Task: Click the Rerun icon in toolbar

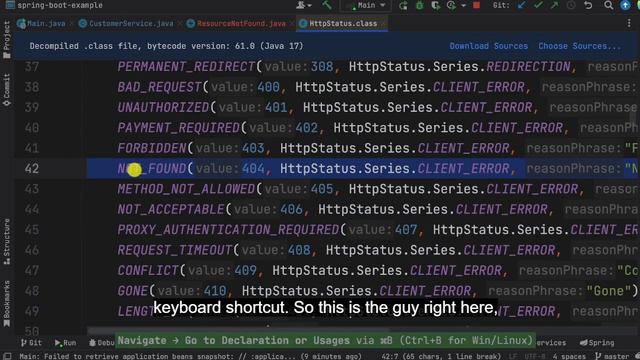Action: [x=403, y=5]
